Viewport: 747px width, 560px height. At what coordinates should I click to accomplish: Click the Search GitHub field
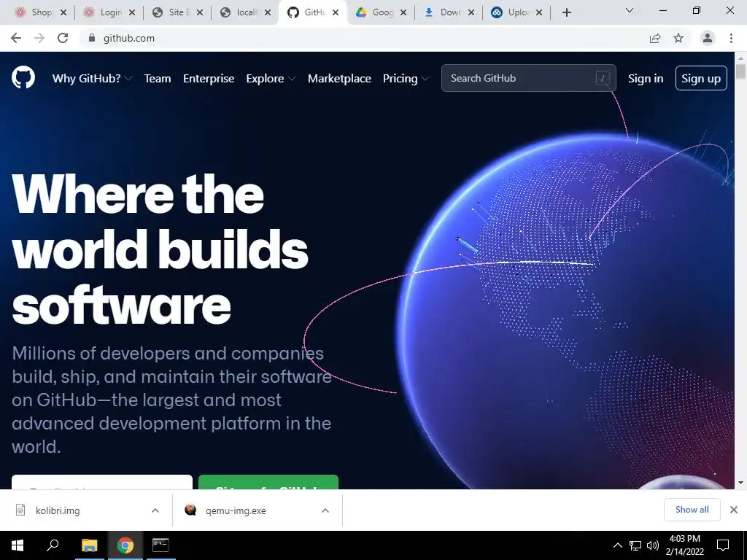click(x=528, y=78)
